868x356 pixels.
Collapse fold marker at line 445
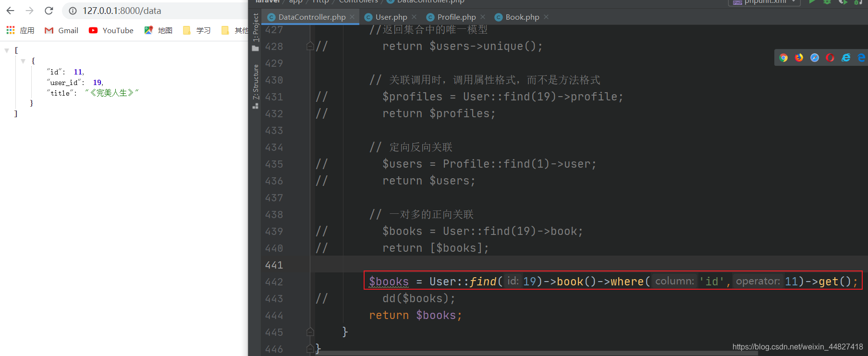coord(310,332)
